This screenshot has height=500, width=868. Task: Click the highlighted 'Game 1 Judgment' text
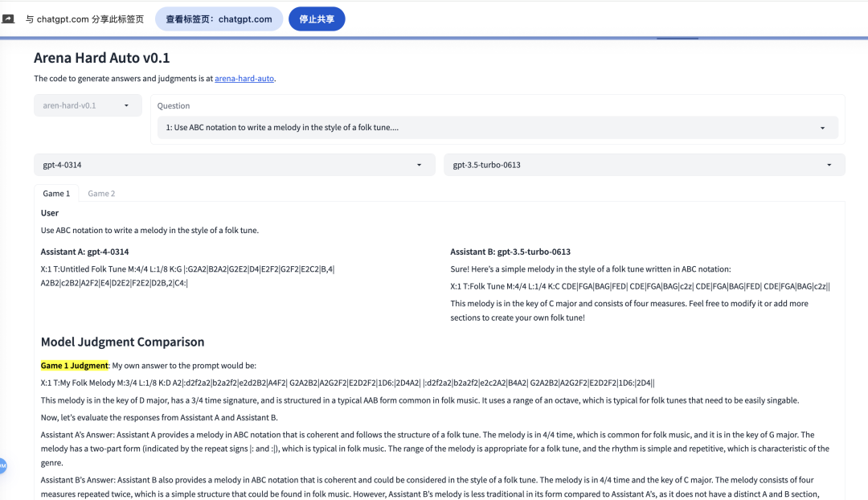point(74,366)
